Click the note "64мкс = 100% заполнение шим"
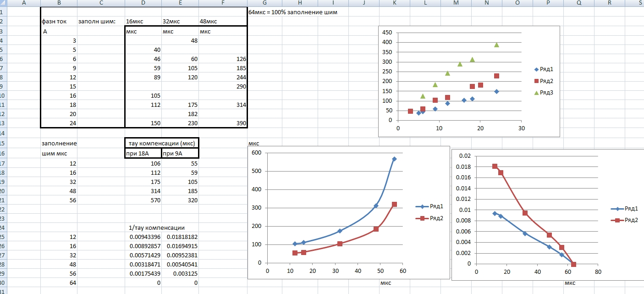Viewport: 644px width, 294px height. click(x=293, y=12)
